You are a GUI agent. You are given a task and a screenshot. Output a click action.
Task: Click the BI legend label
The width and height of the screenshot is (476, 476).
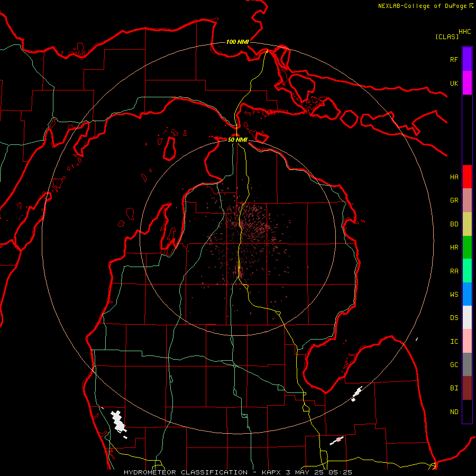click(x=454, y=388)
